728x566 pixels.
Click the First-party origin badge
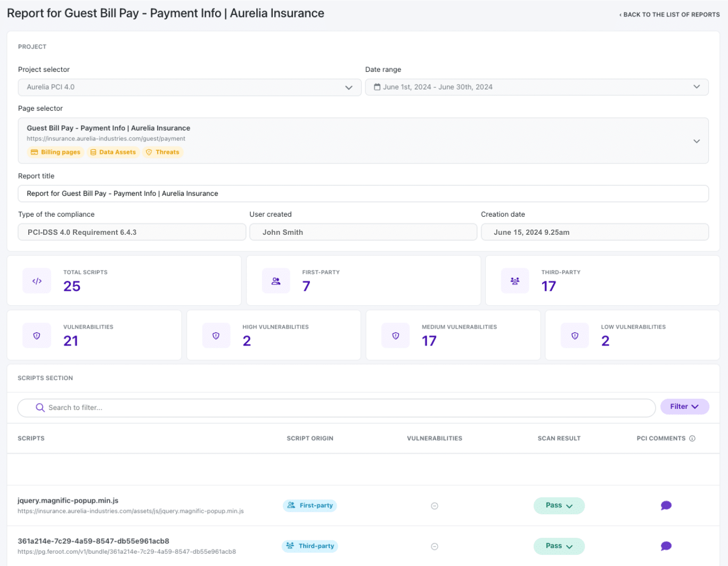click(310, 505)
